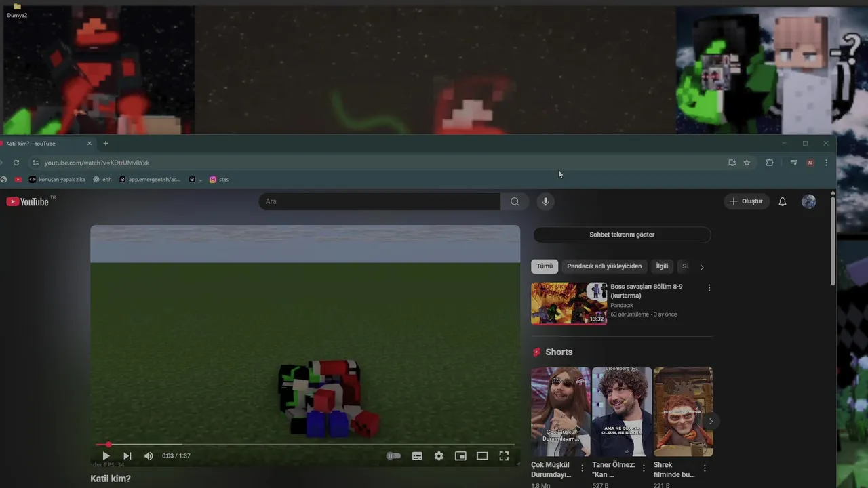
Task: Select the Katil kim? - YouTube tab
Action: (x=45, y=144)
